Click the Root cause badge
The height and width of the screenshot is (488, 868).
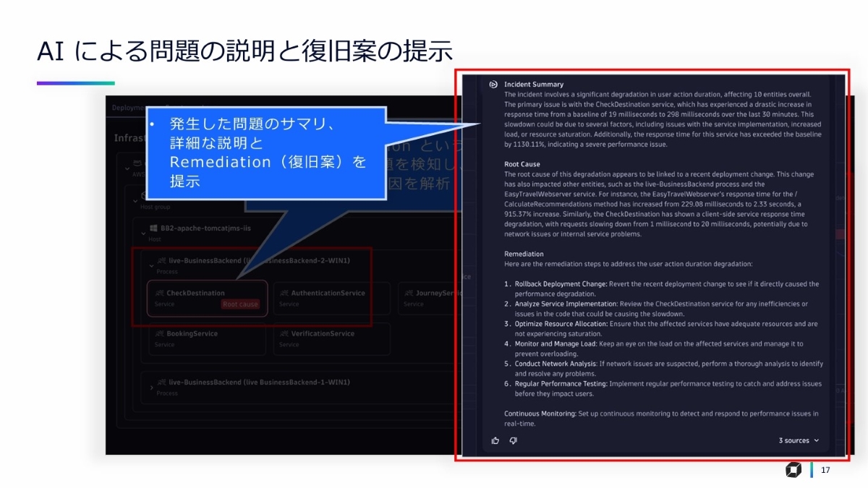click(240, 304)
